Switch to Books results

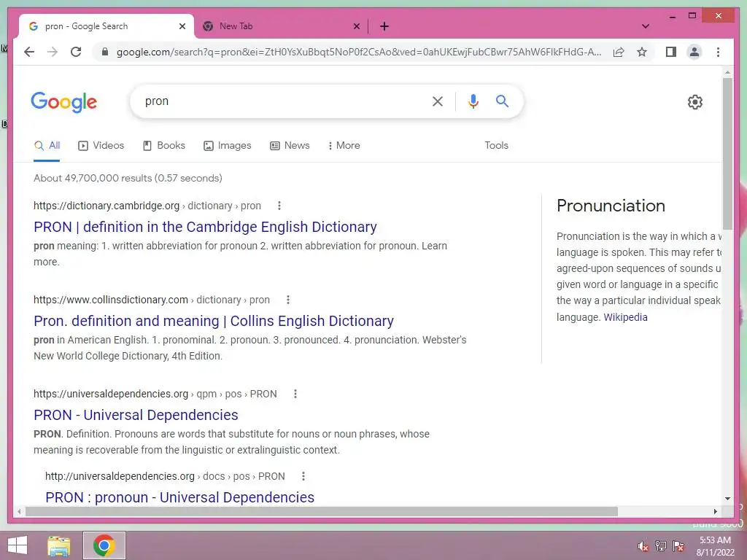(x=164, y=146)
